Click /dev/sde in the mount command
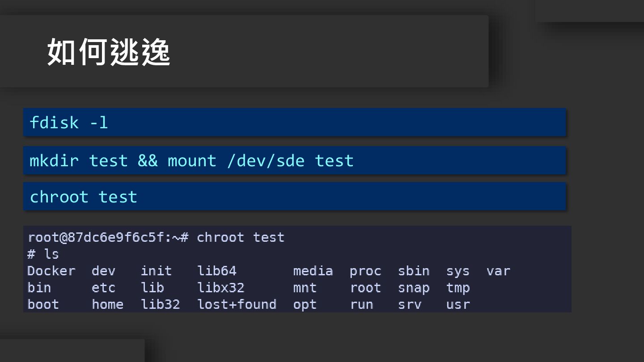This screenshot has height=362, width=644. 265,160
